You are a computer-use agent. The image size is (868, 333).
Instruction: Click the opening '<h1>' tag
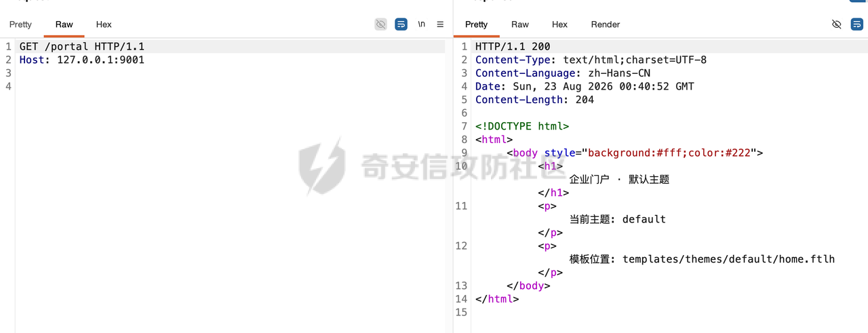point(550,166)
